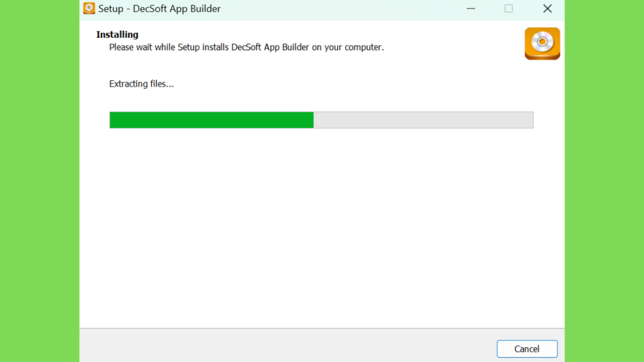Cancel the DecSoft App Builder installation
The height and width of the screenshot is (362, 644).
tap(527, 349)
